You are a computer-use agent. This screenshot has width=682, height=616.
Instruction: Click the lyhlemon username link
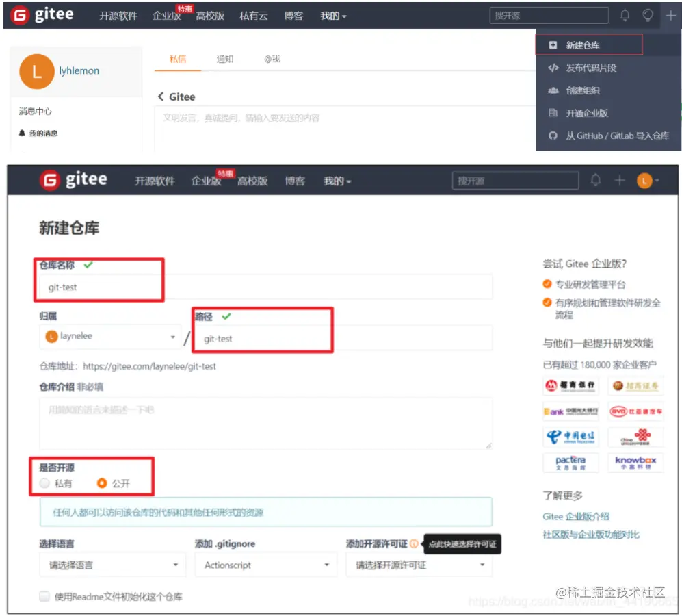(x=79, y=71)
